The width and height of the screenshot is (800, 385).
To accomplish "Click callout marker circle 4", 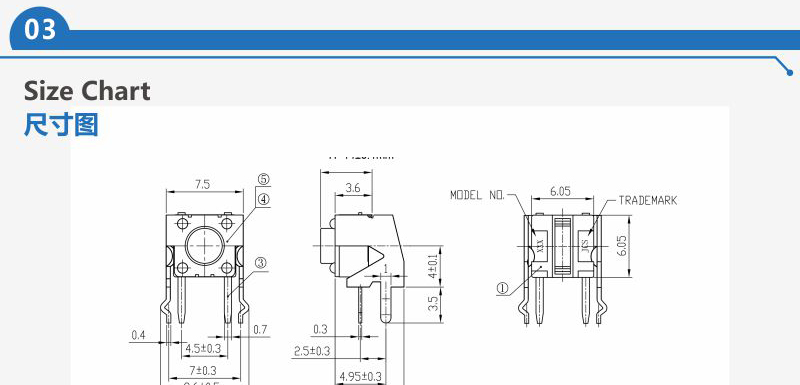I will point(263,199).
